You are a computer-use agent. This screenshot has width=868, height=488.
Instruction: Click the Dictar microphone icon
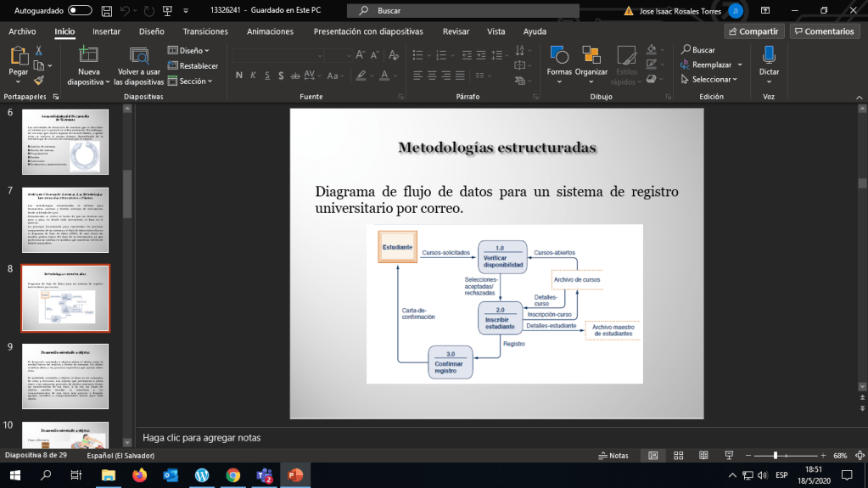(x=769, y=55)
